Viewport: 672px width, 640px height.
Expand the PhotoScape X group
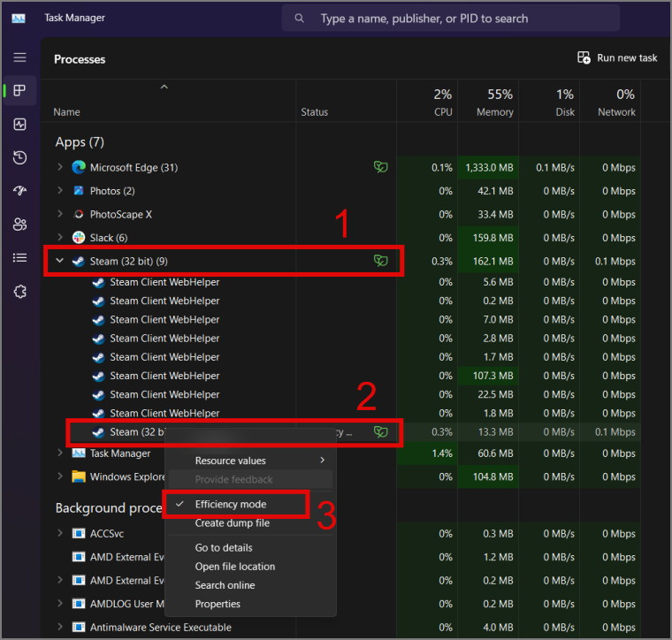[x=60, y=214]
